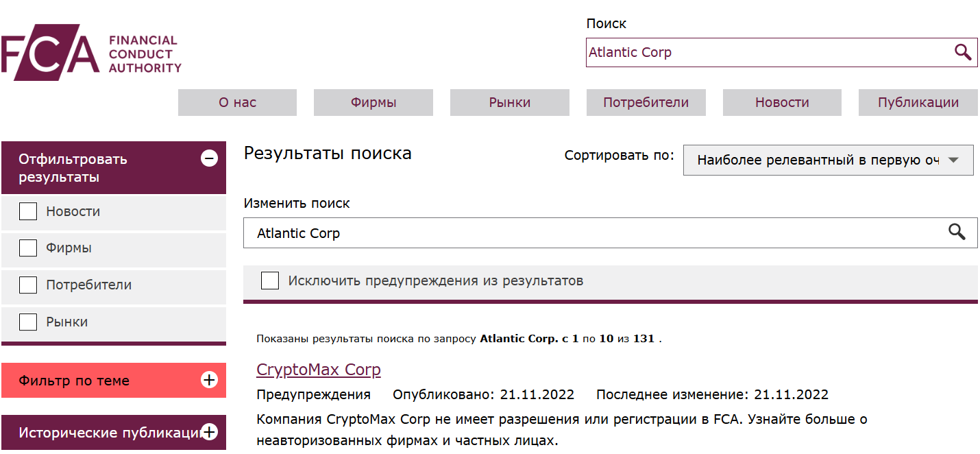This screenshot has width=980, height=454.
Task: Enable the Фирмы filter checkbox
Action: [x=27, y=249]
